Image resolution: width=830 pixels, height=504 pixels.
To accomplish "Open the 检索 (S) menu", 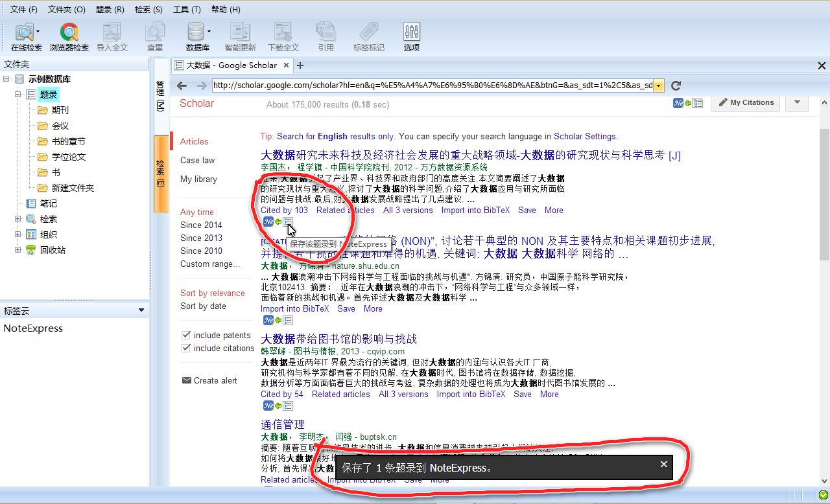I will click(148, 10).
